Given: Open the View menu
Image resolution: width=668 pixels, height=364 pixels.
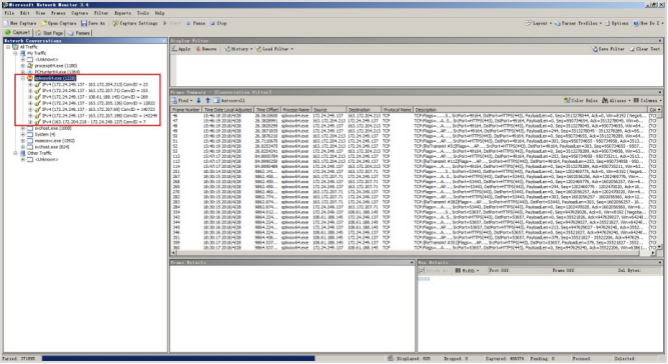Looking at the screenshot, I should coord(40,13).
